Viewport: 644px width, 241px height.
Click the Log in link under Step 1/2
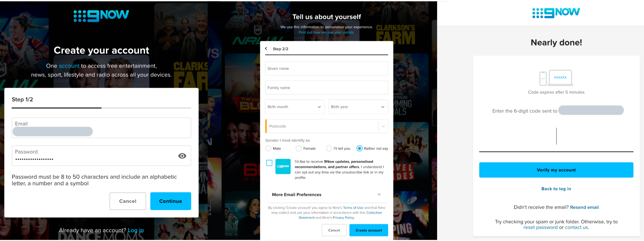[136, 230]
